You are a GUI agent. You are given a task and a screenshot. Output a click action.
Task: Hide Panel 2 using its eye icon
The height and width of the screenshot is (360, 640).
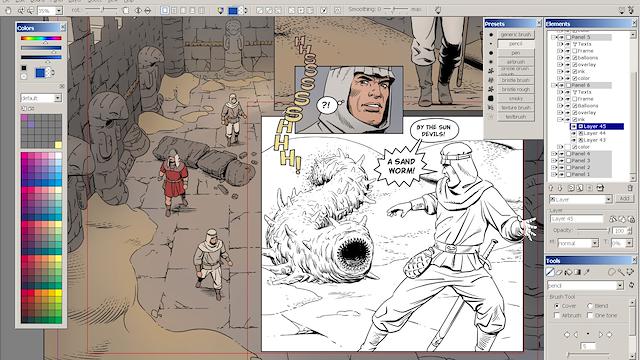(x=561, y=168)
